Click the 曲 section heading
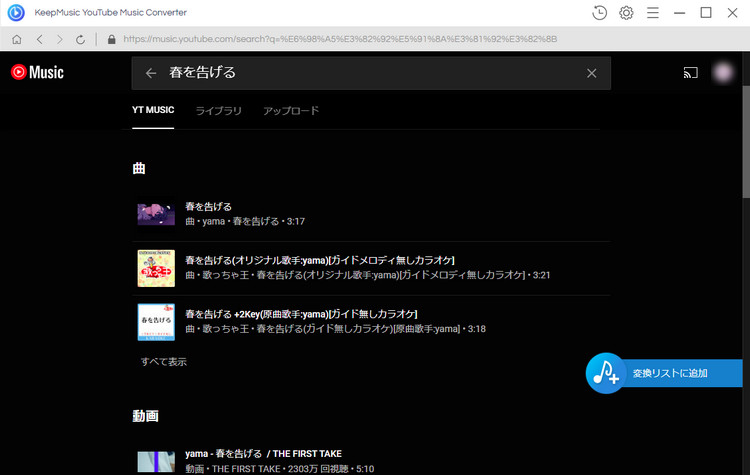The height and width of the screenshot is (475, 750). click(x=139, y=168)
